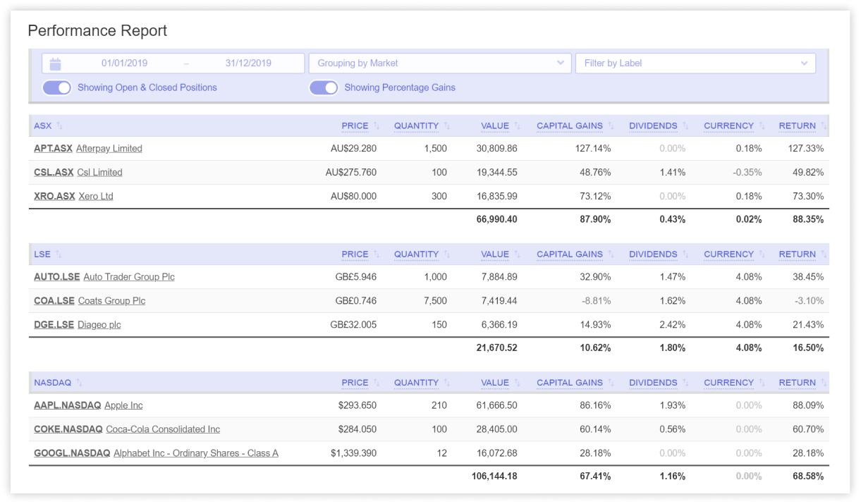Click the NASDAQ table CURRENCY header
Screen dimensions: 861x504
click(x=728, y=383)
